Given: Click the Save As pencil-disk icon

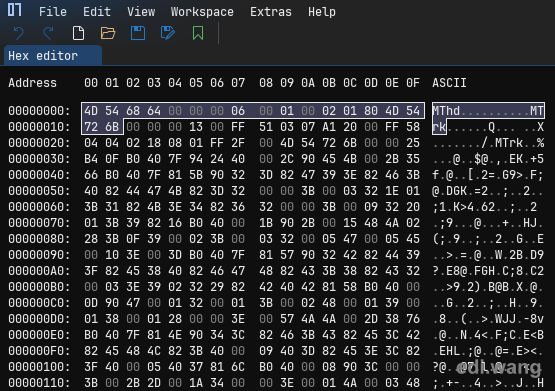Looking at the screenshot, I should click(x=168, y=33).
